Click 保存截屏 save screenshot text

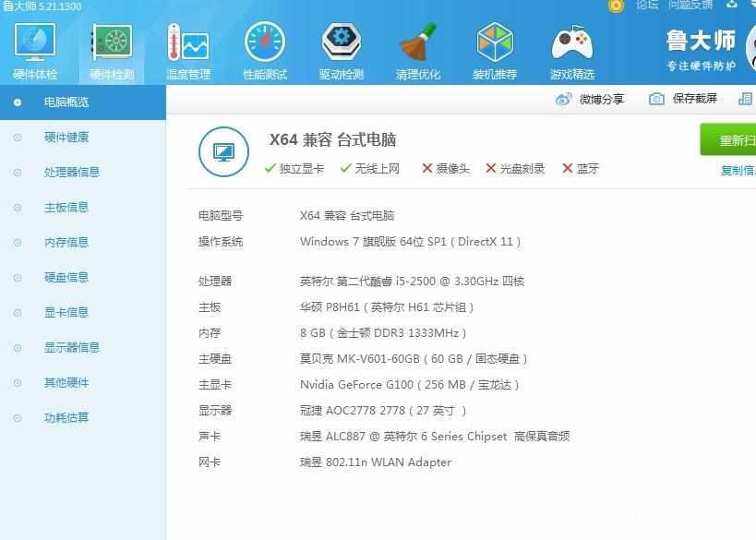point(695,99)
